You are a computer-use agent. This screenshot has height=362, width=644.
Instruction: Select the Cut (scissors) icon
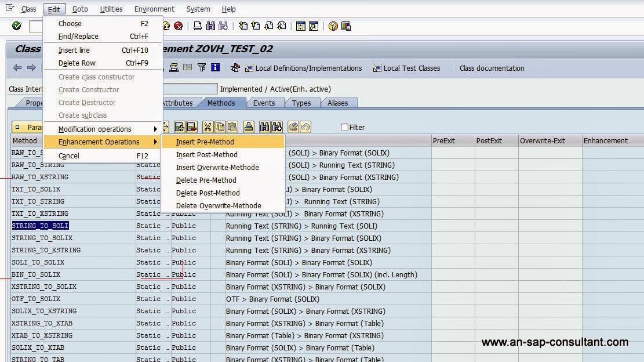pyautogui.click(x=208, y=127)
